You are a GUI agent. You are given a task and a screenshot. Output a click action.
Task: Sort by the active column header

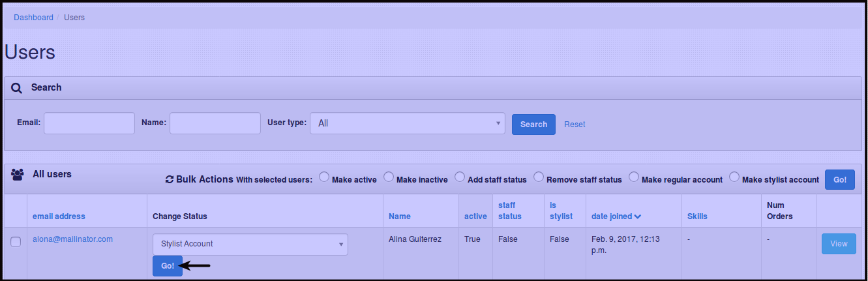(x=475, y=216)
